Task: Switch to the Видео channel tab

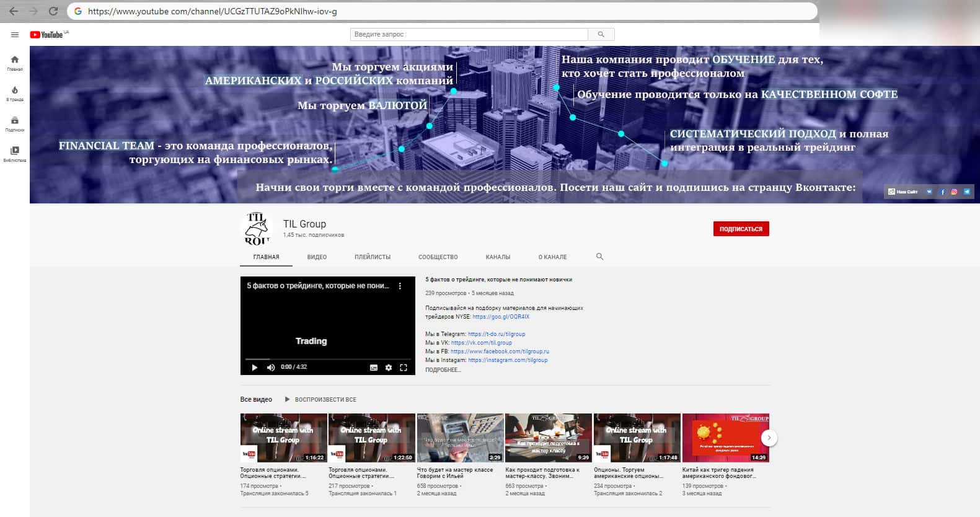Action: 317,257
